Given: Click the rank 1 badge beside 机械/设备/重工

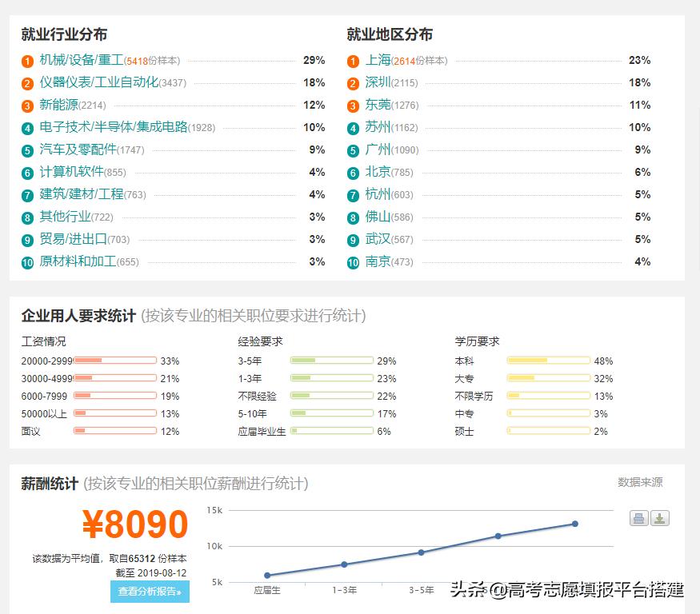Looking at the screenshot, I should (25, 60).
